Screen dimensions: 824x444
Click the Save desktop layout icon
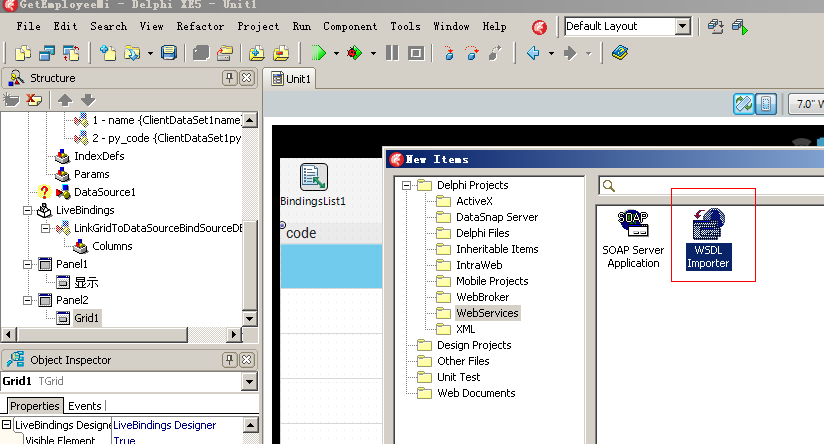pos(715,26)
